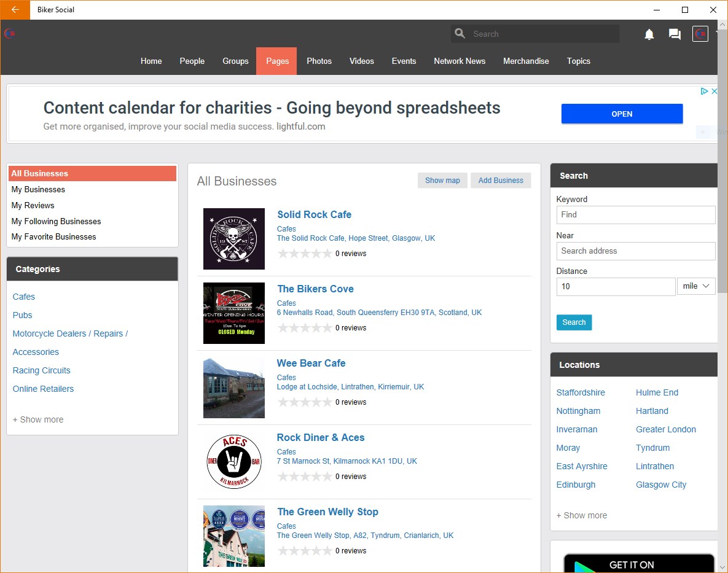This screenshot has width=728, height=573.
Task: Open My Businesses
Action: click(38, 189)
